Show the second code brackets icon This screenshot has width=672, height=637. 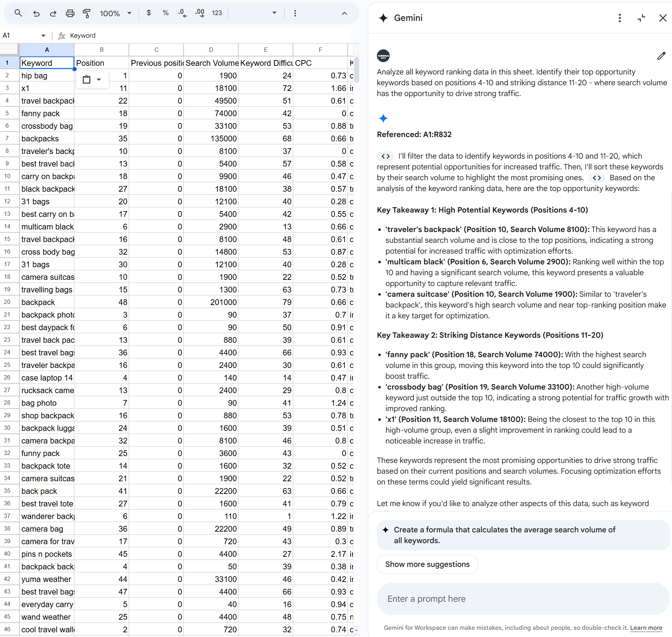[x=597, y=178]
